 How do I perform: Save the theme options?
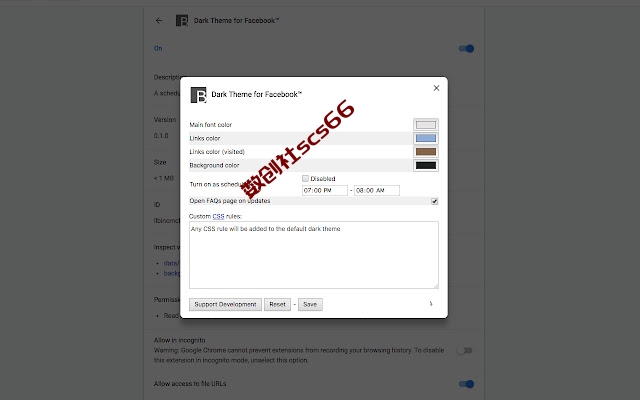[310, 304]
